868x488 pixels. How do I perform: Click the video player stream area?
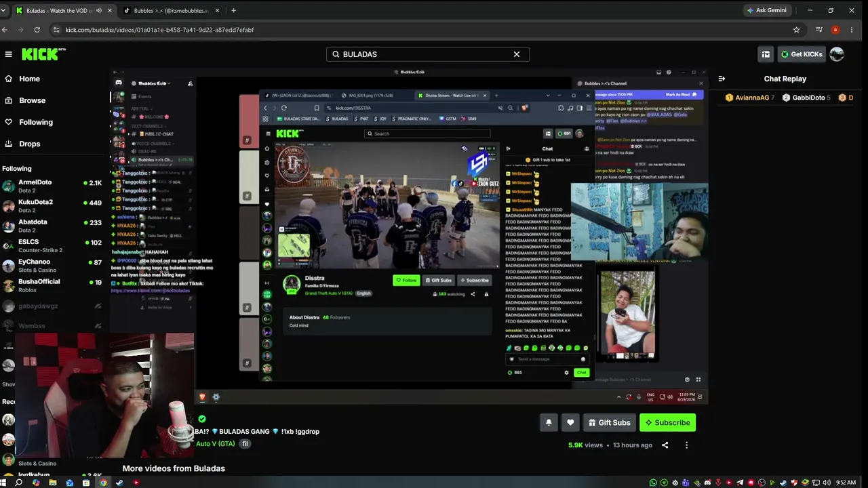click(410, 237)
